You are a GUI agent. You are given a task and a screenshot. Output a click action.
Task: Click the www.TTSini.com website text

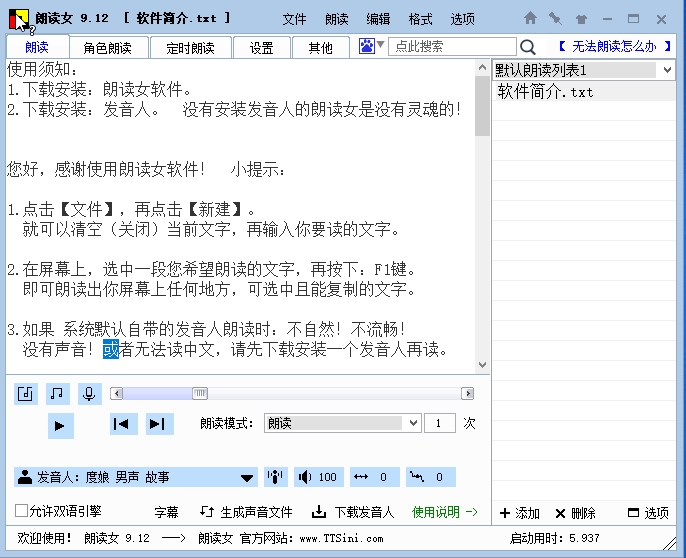point(342,538)
